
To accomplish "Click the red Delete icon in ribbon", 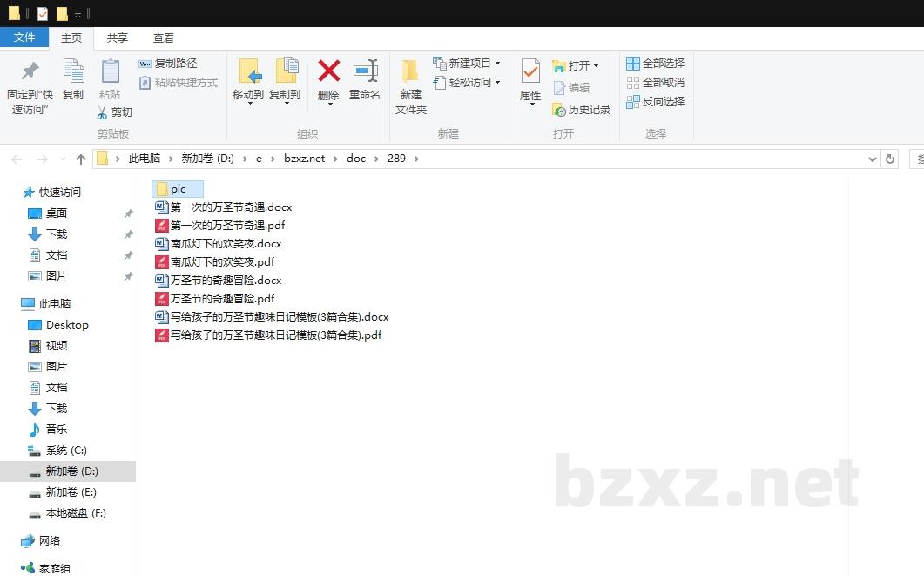I will click(328, 71).
